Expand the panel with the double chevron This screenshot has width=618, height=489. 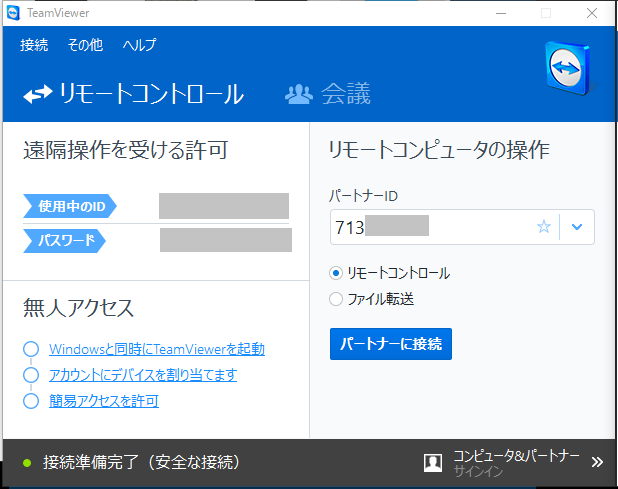597,462
